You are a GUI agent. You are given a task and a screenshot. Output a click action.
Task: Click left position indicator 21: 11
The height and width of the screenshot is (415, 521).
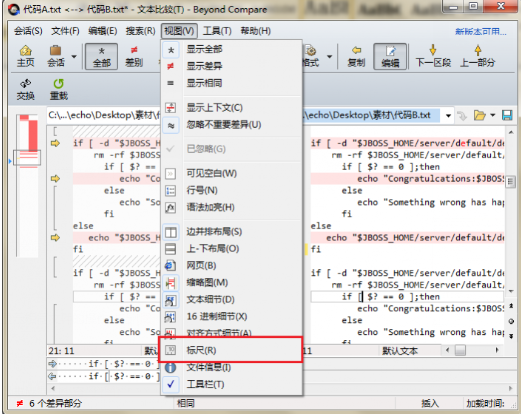[x=61, y=351]
